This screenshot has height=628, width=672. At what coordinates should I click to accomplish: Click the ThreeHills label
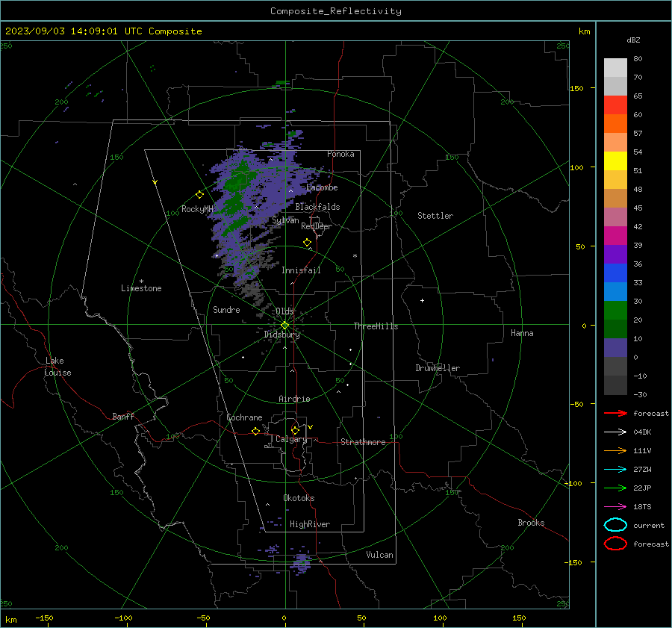[x=376, y=326]
